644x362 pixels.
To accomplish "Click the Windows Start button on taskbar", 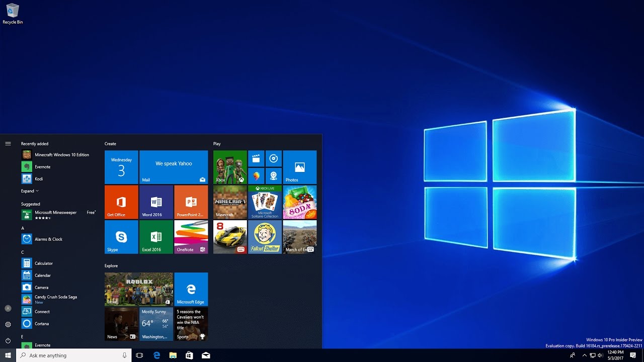I will click(x=8, y=355).
